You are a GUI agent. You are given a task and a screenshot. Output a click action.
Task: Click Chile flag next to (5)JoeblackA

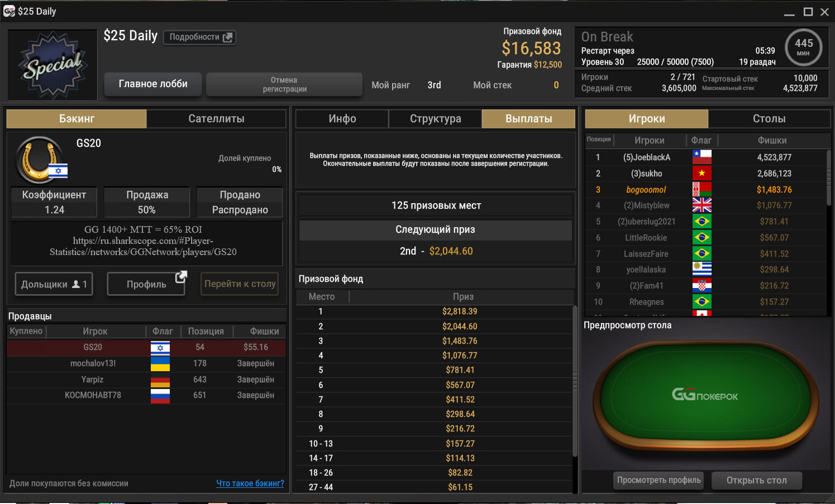click(x=702, y=157)
